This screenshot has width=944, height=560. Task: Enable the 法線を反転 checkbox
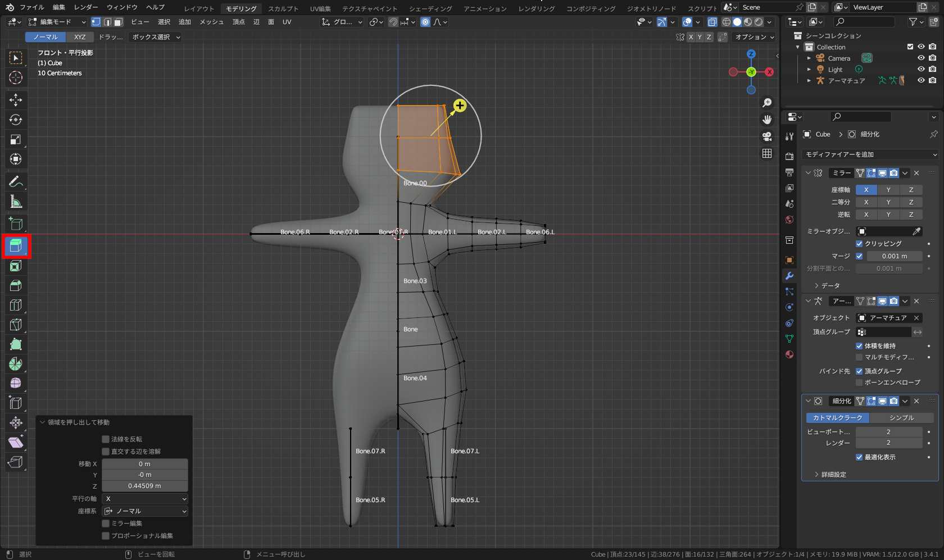coord(106,439)
